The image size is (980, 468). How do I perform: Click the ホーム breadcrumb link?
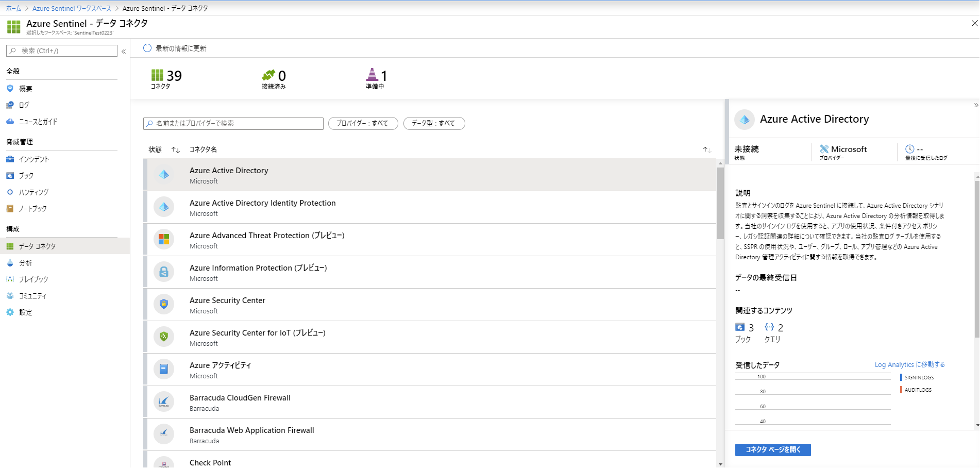click(x=13, y=8)
